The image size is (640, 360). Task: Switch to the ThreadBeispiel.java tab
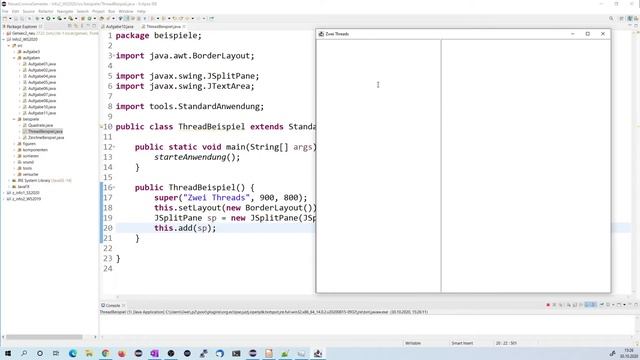click(163, 27)
